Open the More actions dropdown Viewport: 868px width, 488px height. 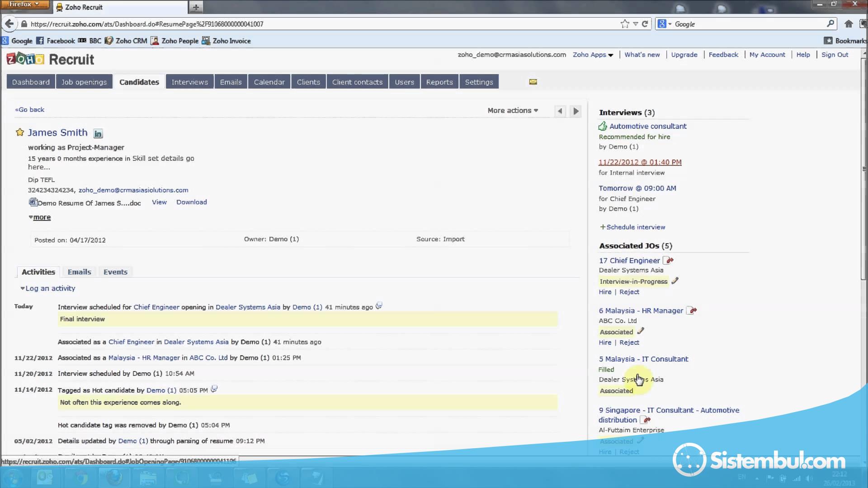coord(513,110)
